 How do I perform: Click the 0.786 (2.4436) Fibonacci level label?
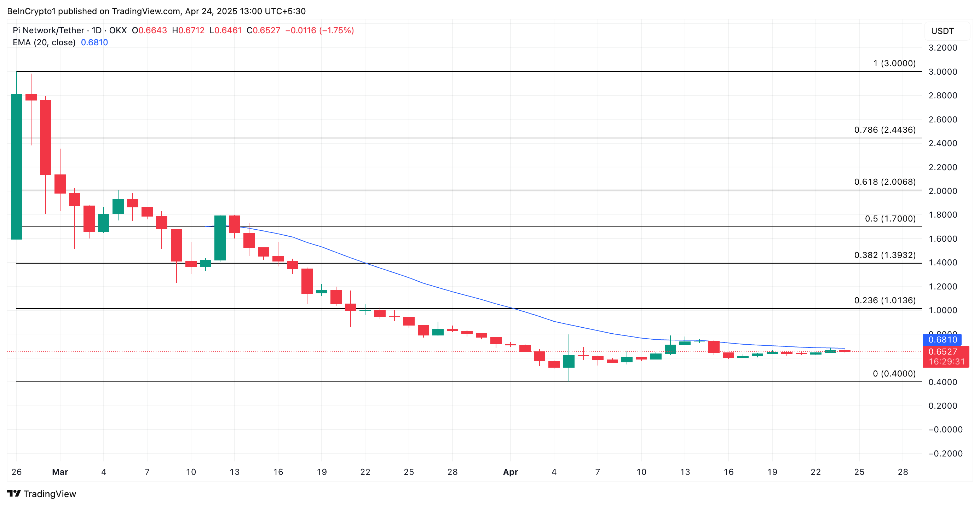coord(884,130)
